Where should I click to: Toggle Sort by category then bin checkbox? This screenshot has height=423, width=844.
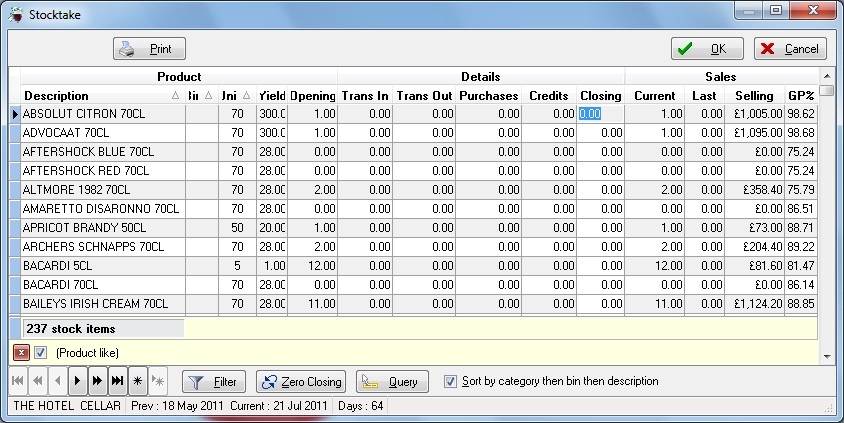coord(450,381)
